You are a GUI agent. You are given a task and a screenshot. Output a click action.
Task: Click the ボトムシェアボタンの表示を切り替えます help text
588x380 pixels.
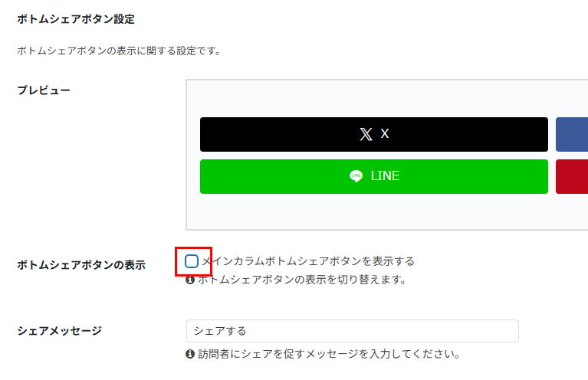coord(301,280)
